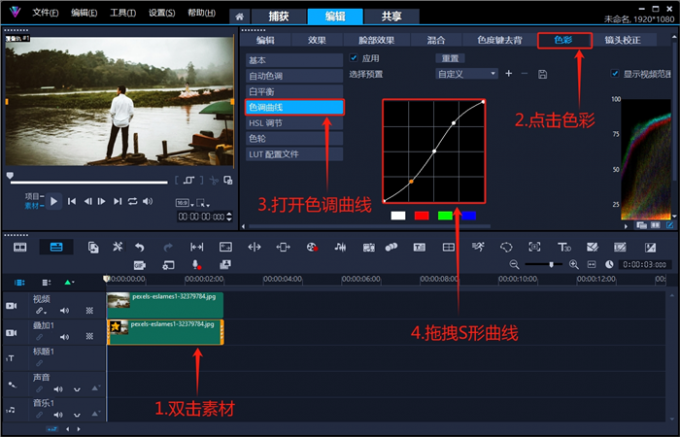This screenshot has width=680, height=437.
Task: Zoom in the timeline with magnifier plus
Action: tap(574, 264)
